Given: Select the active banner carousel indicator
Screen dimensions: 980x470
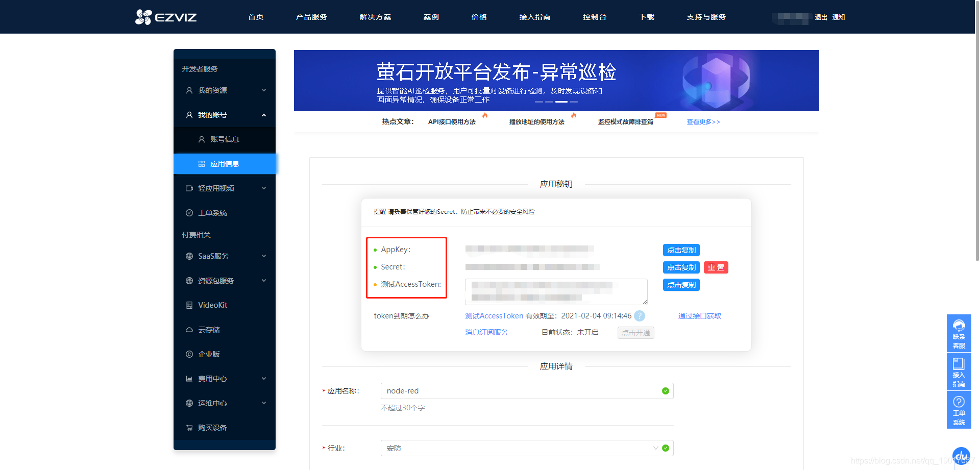Looking at the screenshot, I should (561, 102).
